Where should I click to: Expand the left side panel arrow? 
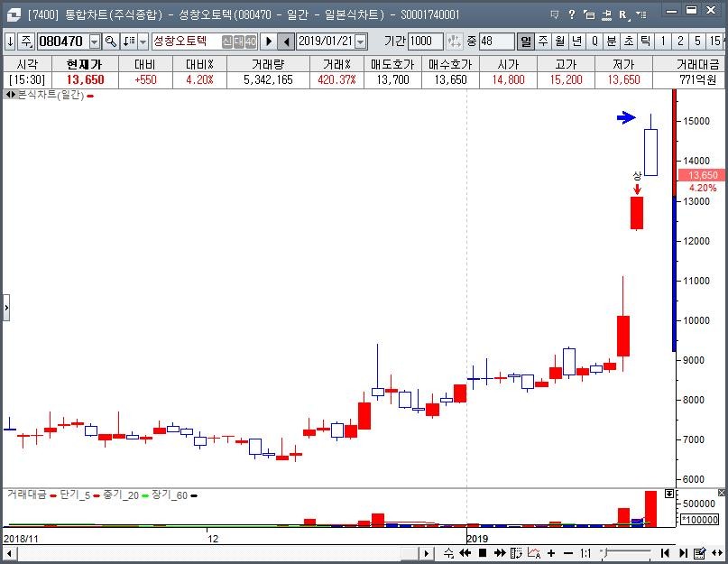click(5, 308)
